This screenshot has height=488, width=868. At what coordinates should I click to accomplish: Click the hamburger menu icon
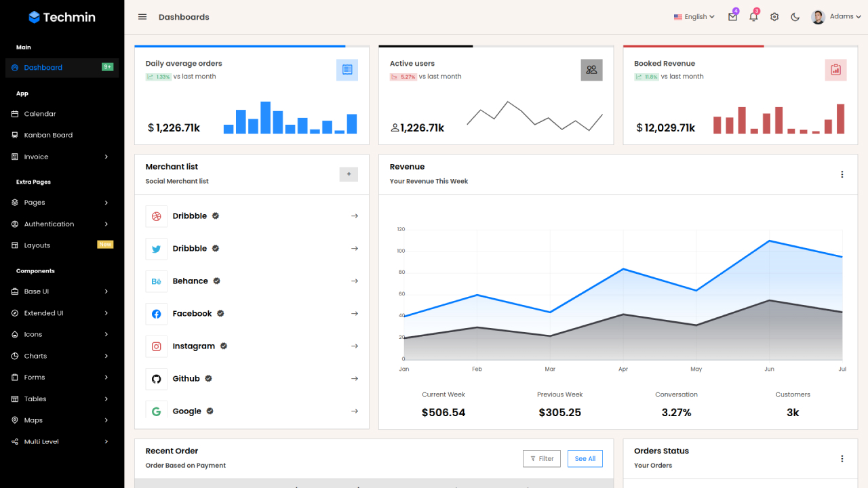click(x=142, y=17)
